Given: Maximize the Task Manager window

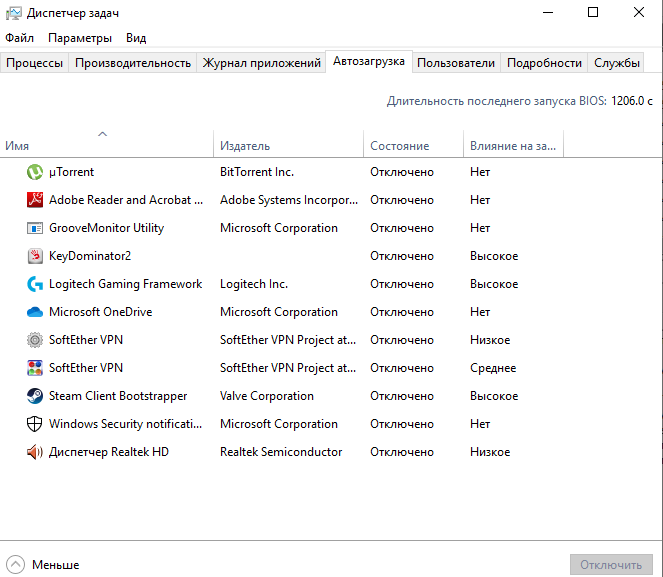Looking at the screenshot, I should 593,12.
